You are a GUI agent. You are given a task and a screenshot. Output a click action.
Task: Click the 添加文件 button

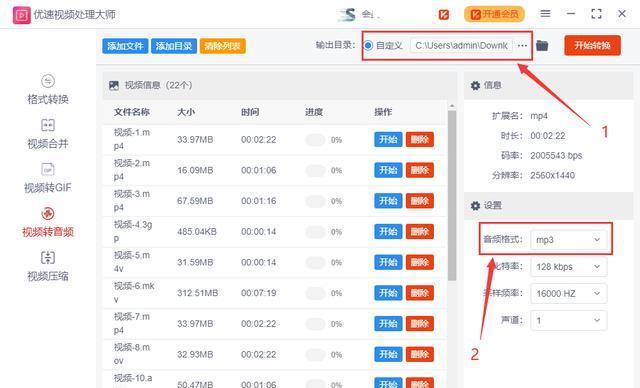tap(125, 46)
